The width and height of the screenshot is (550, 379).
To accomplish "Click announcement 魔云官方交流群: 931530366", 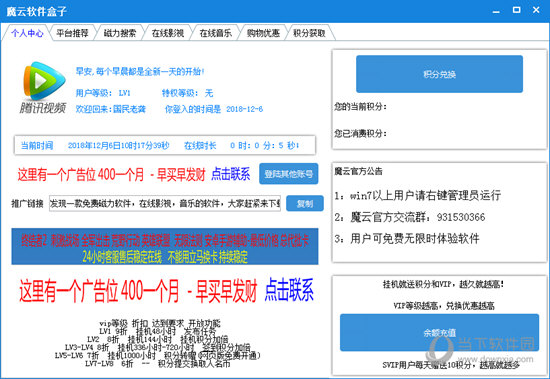I will tap(410, 217).
